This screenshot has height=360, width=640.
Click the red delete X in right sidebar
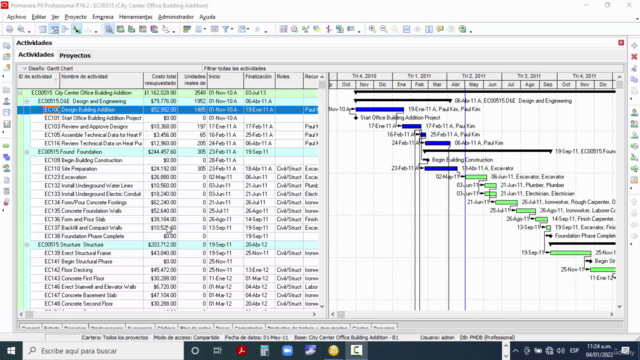coord(634,57)
